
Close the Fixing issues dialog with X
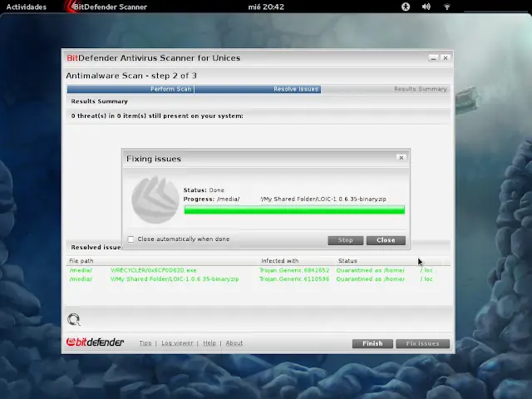401,158
